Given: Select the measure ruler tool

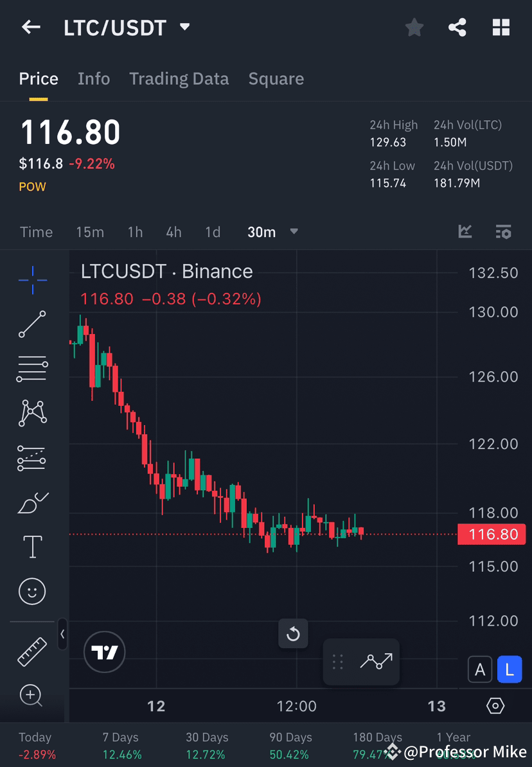Looking at the screenshot, I should click(x=32, y=651).
